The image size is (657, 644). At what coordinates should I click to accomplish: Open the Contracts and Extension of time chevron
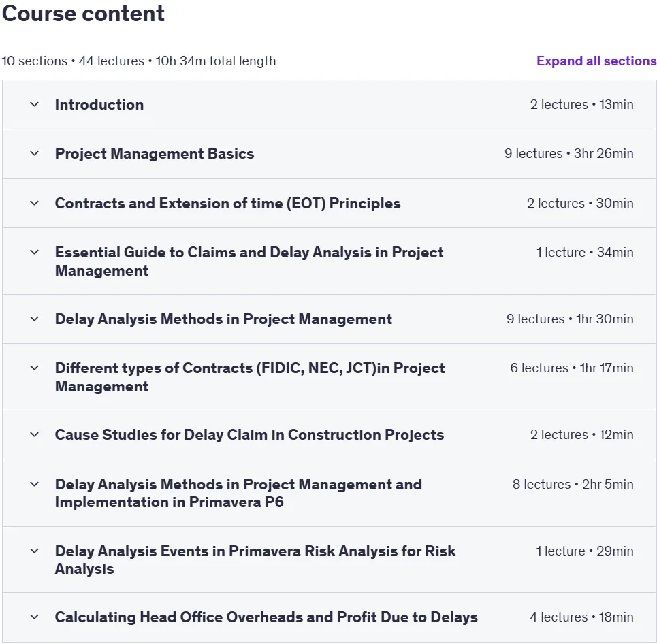(x=34, y=204)
